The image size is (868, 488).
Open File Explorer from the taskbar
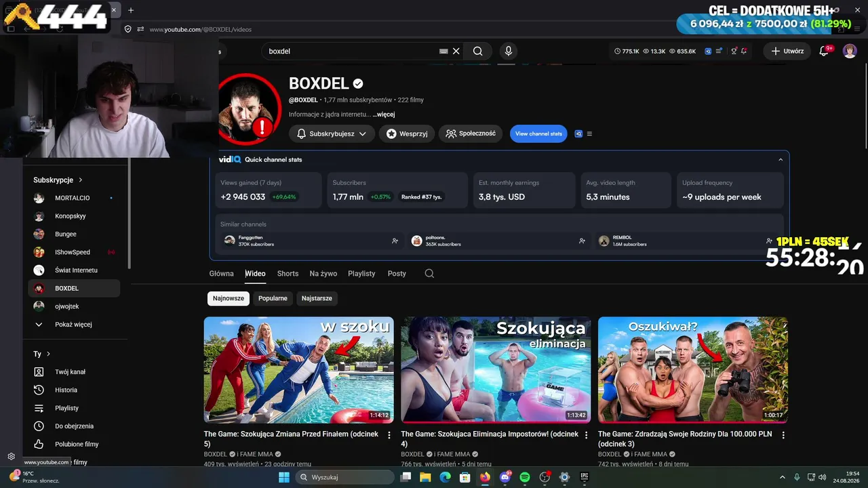[425, 477]
